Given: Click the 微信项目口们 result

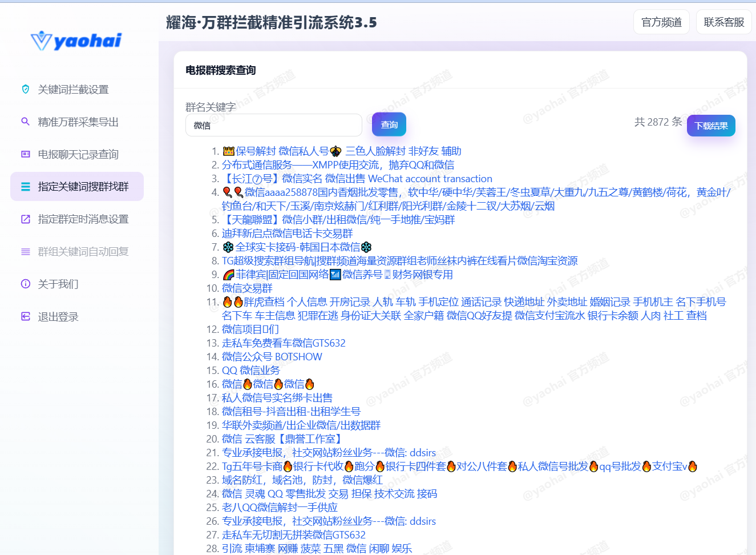Looking at the screenshot, I should [x=250, y=329].
